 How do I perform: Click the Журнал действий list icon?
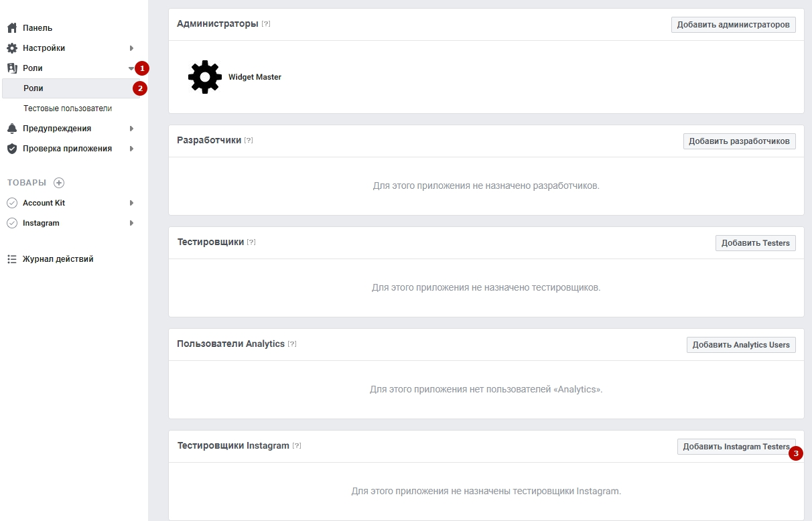pos(11,259)
